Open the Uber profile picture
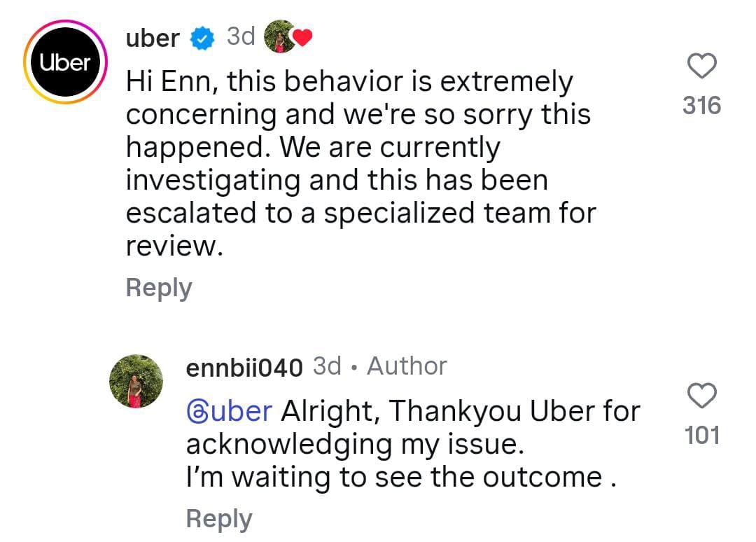The image size is (756, 542). coord(63,63)
